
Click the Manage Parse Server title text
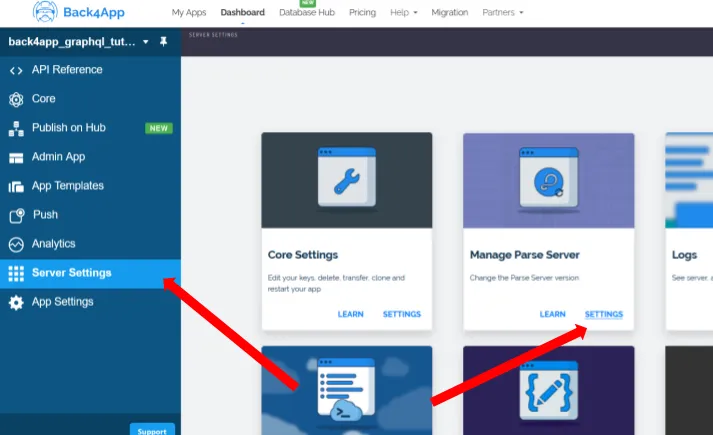click(525, 255)
